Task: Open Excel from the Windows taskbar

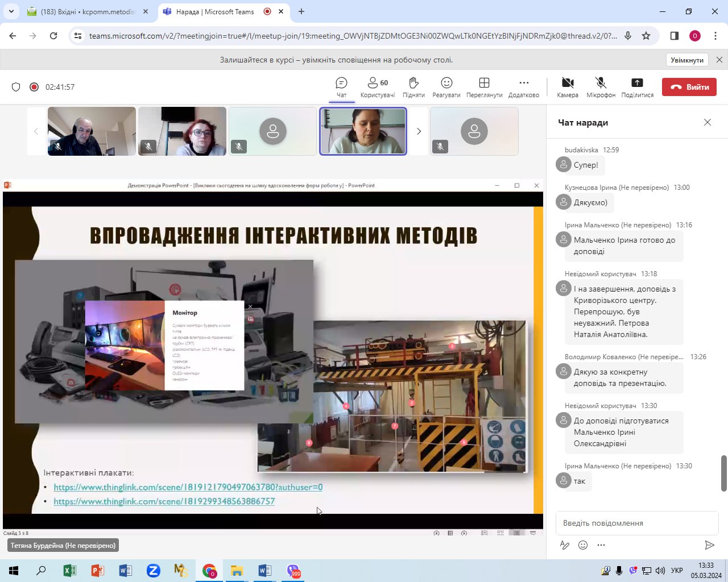Action: (69, 571)
